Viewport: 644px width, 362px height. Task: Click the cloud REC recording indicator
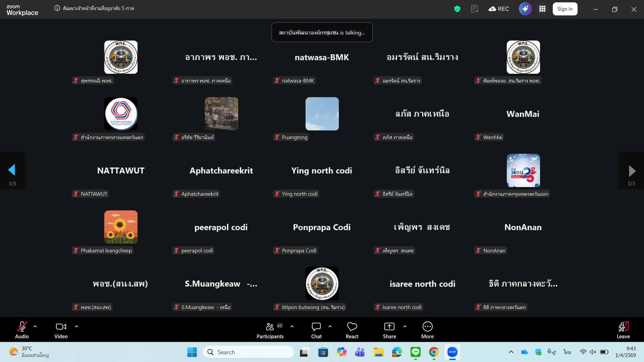click(499, 9)
